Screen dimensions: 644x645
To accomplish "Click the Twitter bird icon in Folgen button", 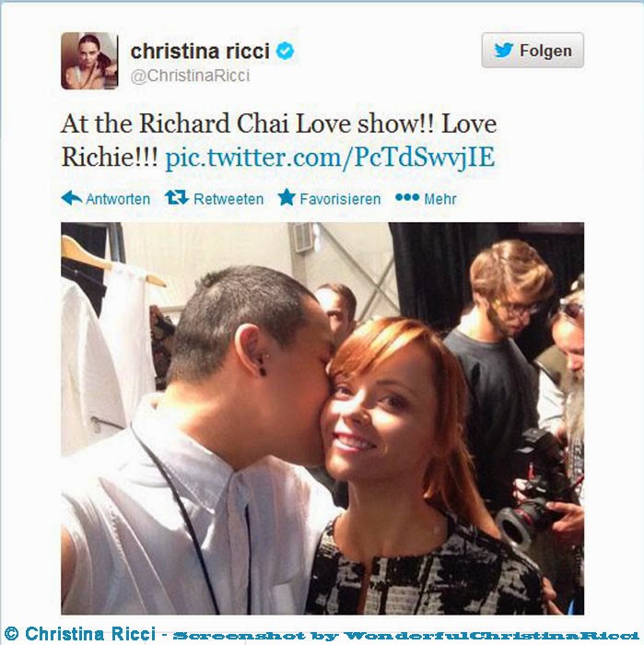I will (x=503, y=50).
